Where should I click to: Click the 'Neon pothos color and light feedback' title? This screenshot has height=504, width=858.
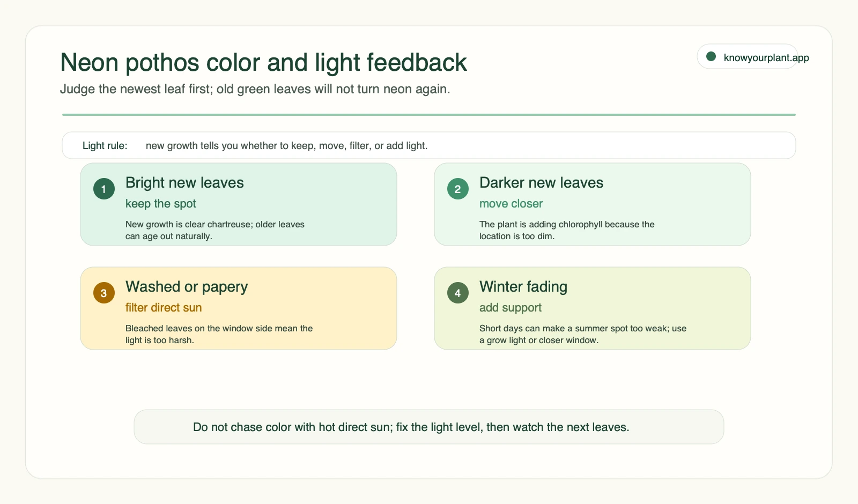coord(263,63)
